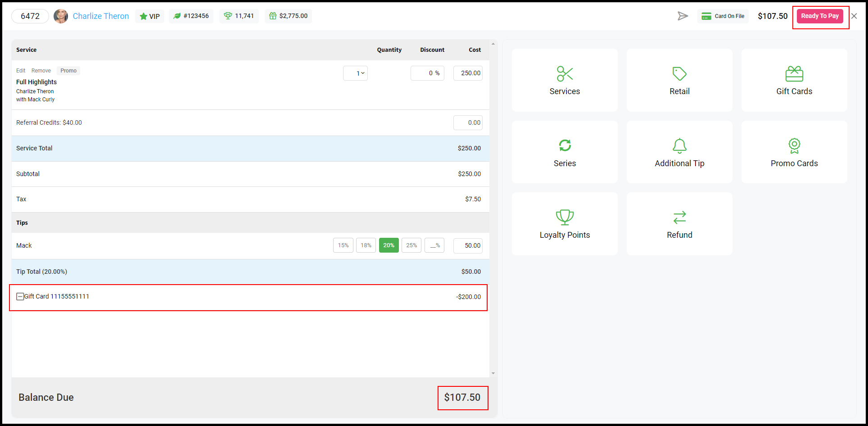
Task: Open the Loyalty Points trophy tile
Action: tap(565, 224)
